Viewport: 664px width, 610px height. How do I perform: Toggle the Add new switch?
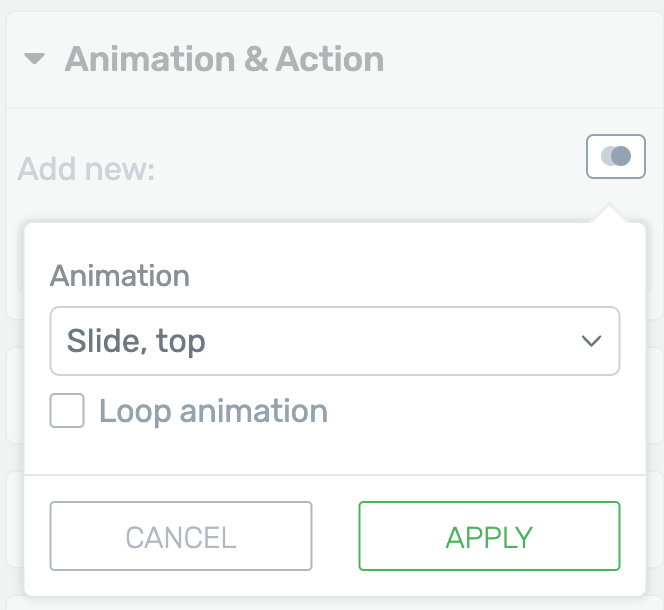615,157
